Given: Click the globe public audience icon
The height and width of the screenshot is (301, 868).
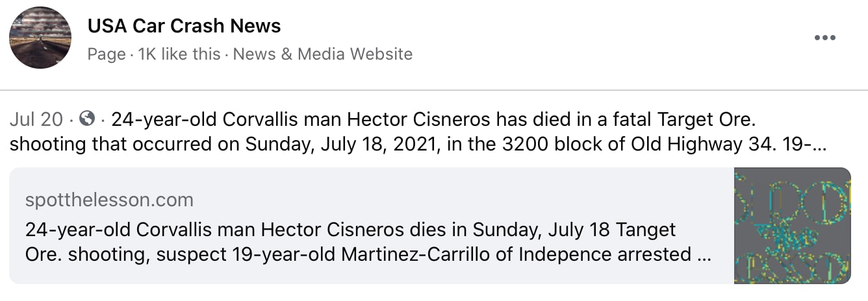Looking at the screenshot, I should pos(86,119).
